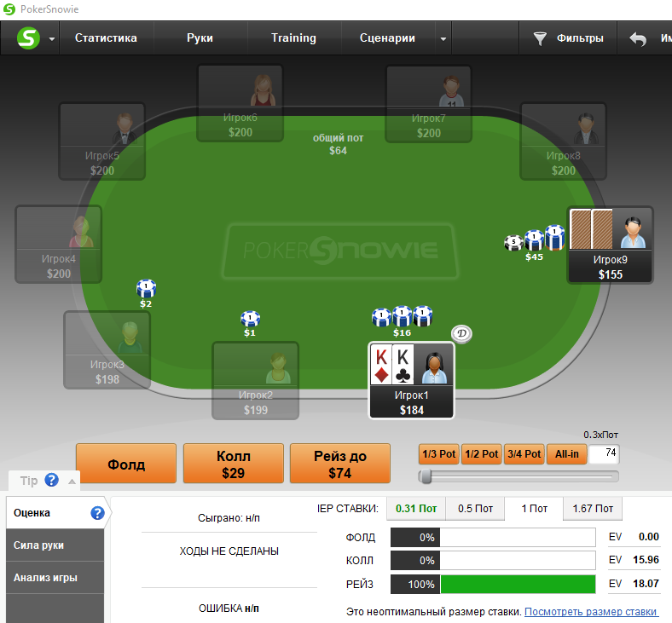
Task: Switch to the Сила руки tab
Action: click(x=55, y=545)
